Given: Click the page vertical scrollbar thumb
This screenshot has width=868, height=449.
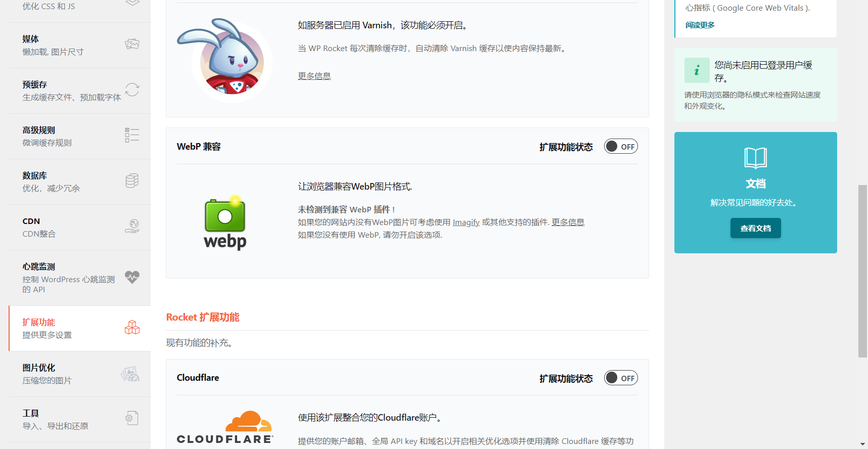Looking at the screenshot, I should point(863,271).
